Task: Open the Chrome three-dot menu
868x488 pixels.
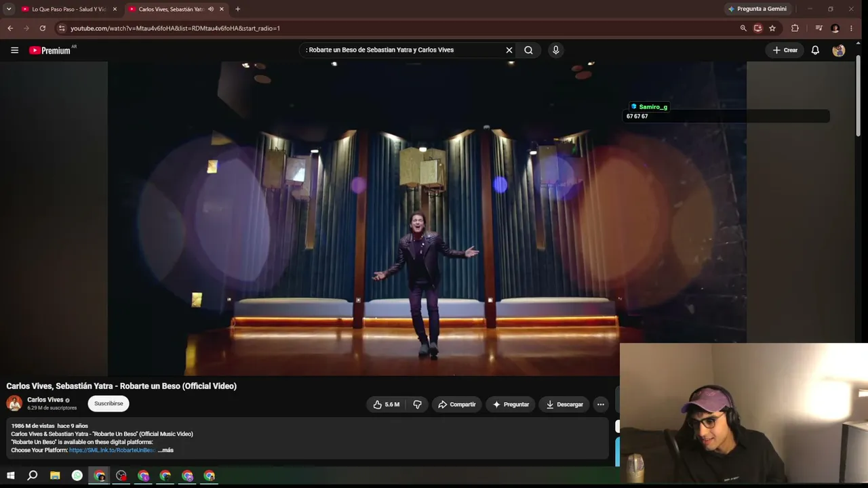Action: (851, 28)
